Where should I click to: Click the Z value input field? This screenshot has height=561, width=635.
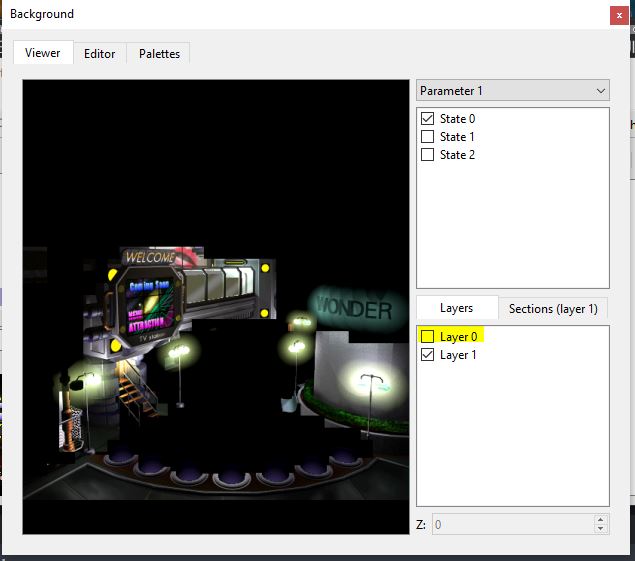click(513, 525)
